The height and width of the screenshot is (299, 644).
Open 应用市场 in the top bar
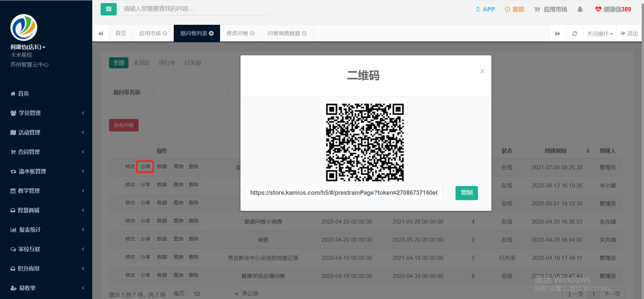[551, 9]
